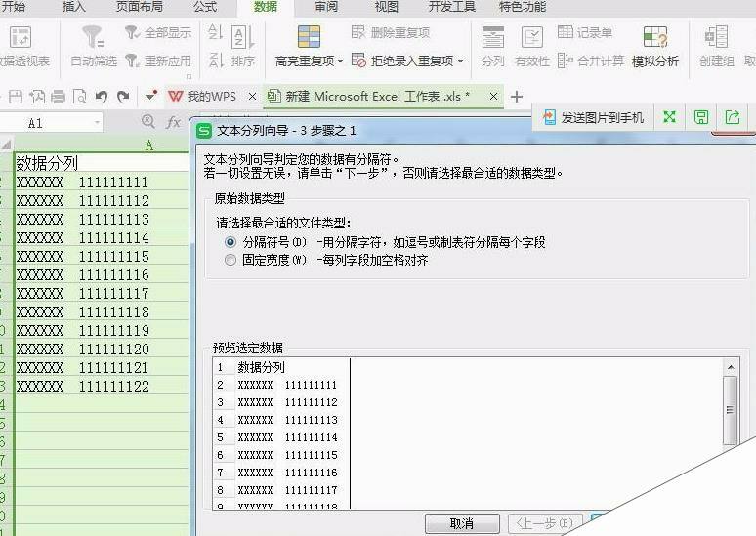This screenshot has height=536, width=756.
Task: Open the View ribbon tab
Action: coord(387,7)
